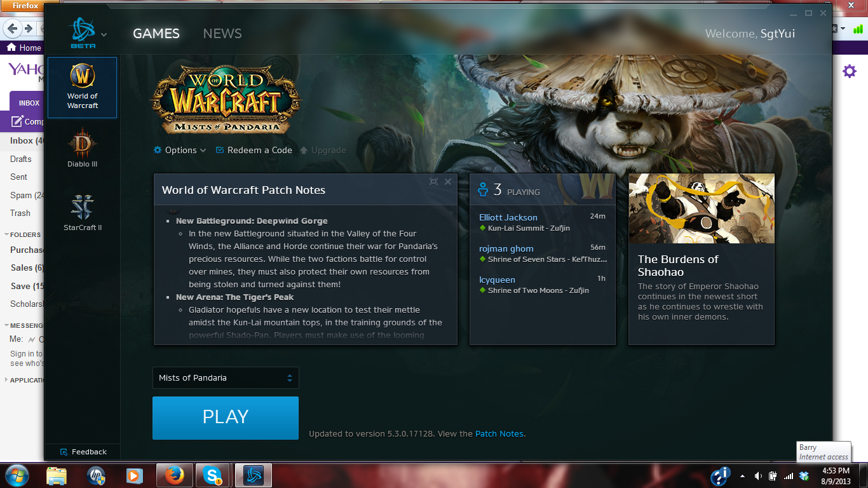Click the blue info tray icon
The width and height of the screenshot is (868, 488).
[x=720, y=476]
